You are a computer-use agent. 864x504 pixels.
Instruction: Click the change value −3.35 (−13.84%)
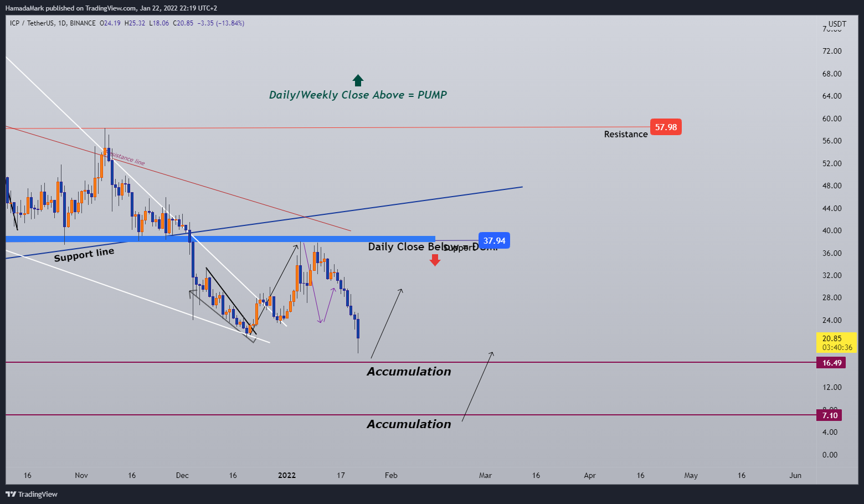(x=221, y=23)
